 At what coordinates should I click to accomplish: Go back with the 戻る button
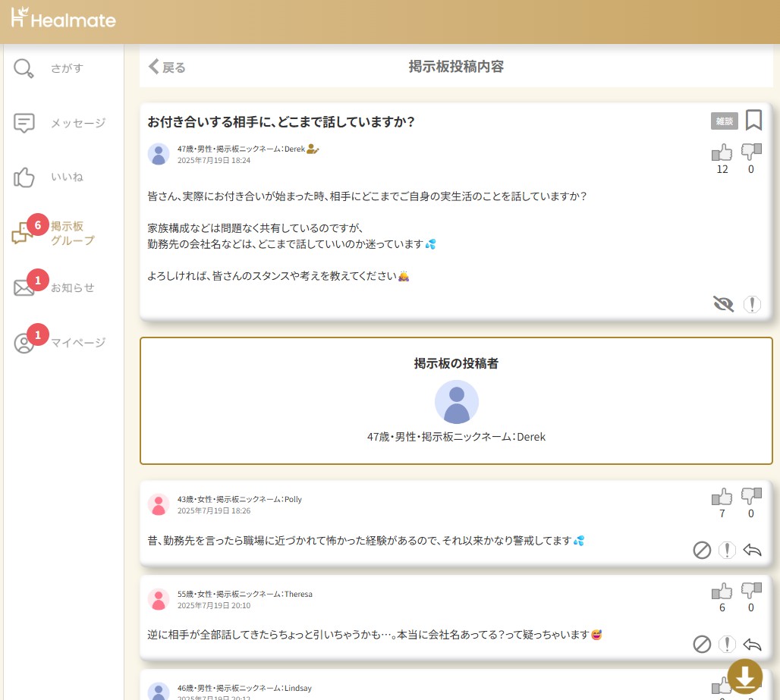click(x=167, y=67)
